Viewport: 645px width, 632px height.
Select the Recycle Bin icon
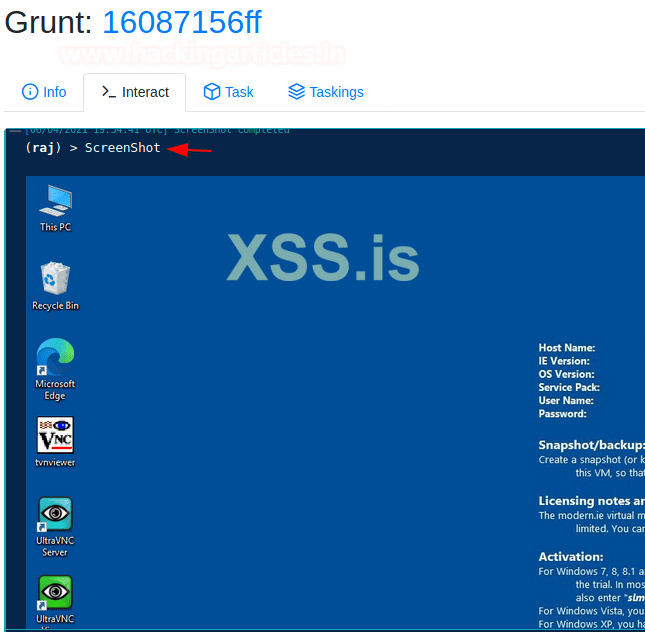[55, 278]
